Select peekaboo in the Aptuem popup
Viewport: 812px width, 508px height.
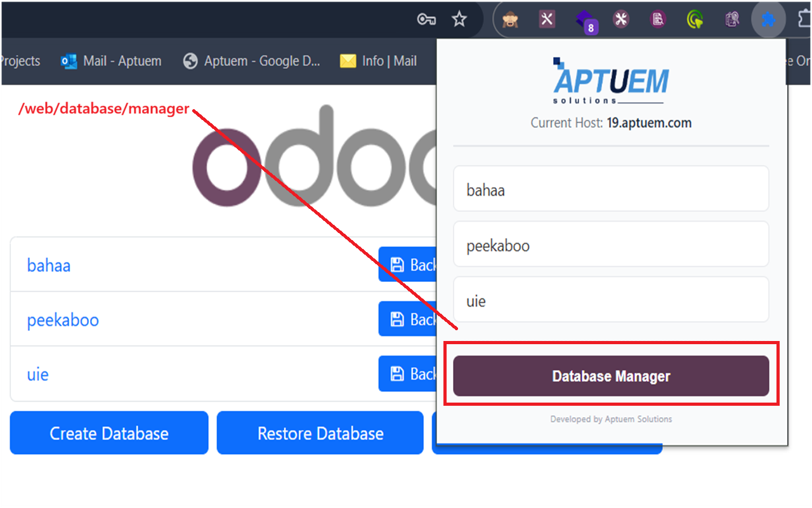tap(611, 244)
